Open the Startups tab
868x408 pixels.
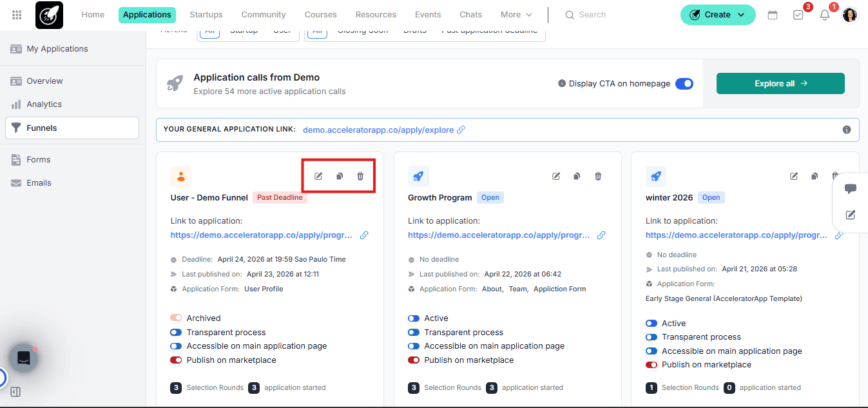coord(206,15)
